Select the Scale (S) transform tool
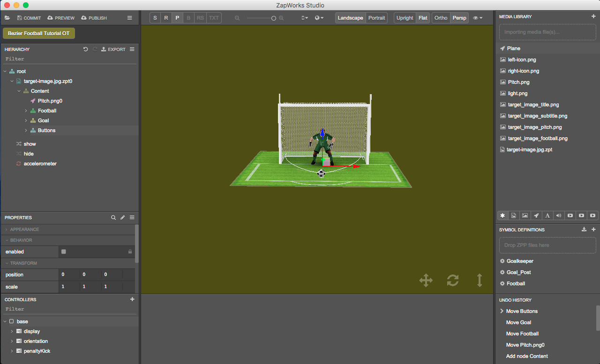The image size is (600, 364). 155,17
